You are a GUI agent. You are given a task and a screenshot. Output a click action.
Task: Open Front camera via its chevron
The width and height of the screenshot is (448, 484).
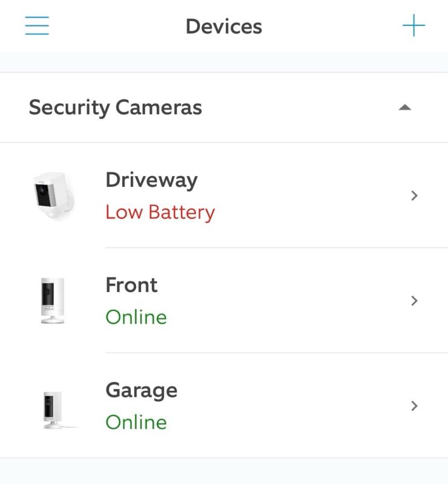[414, 301]
